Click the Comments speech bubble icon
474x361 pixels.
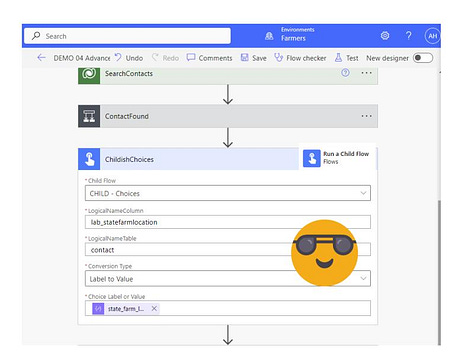(x=191, y=58)
